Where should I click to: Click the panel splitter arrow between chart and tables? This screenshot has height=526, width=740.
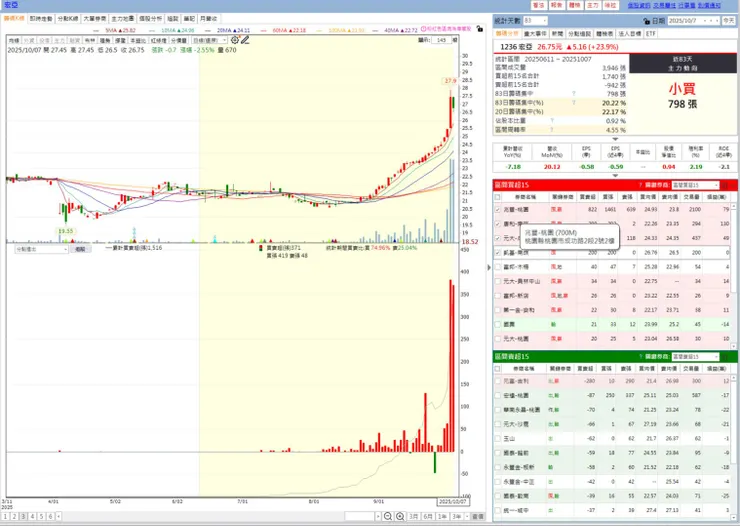(x=489, y=267)
